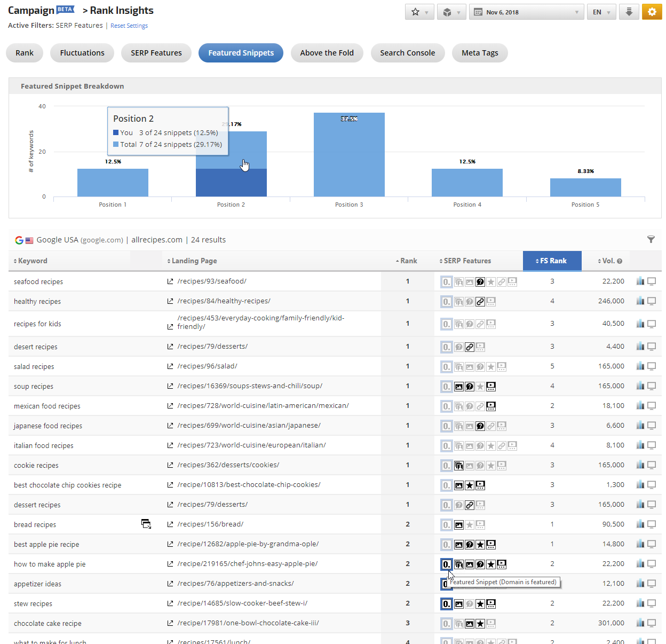Viewport: 666px width, 644px height.
Task: Click the Reset Settings link
Action: pyautogui.click(x=129, y=26)
